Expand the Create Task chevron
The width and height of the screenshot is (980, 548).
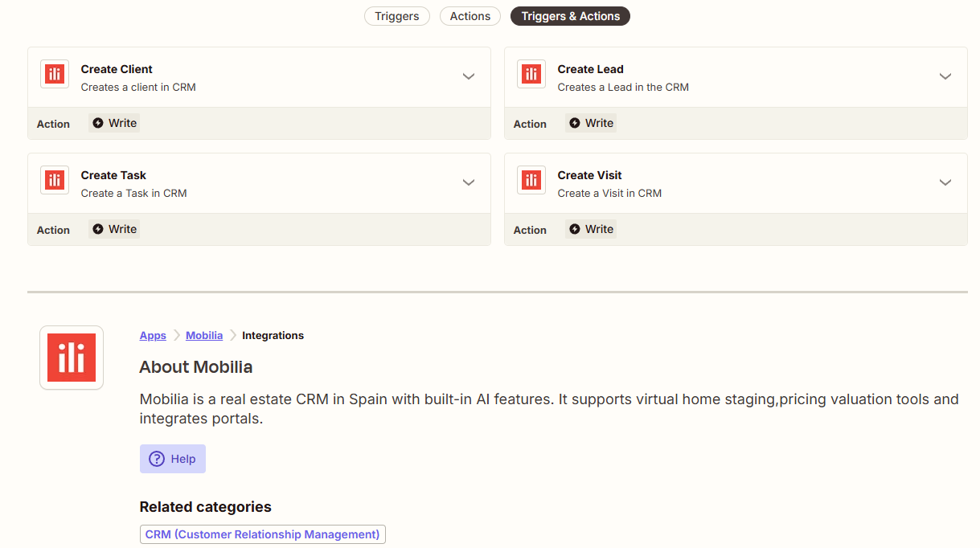tap(469, 182)
